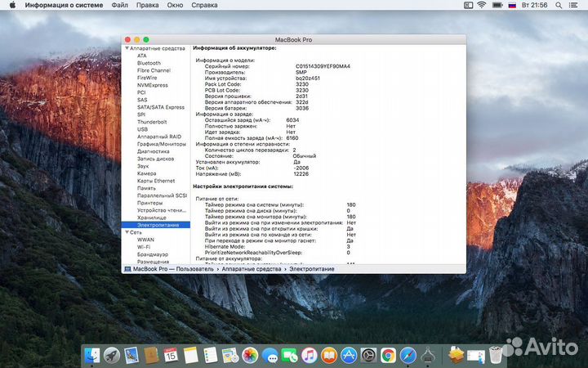Select USB in the sidebar
588x368 pixels.
(x=142, y=129)
